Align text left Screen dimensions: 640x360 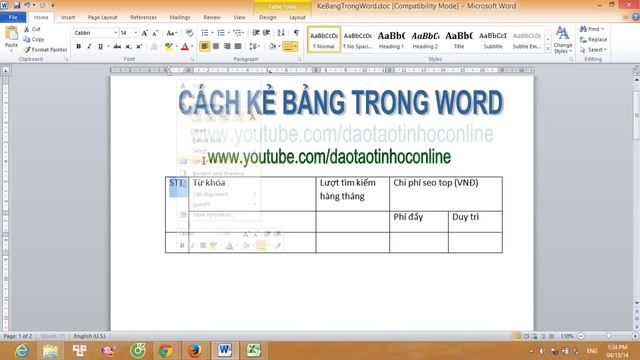(204, 47)
